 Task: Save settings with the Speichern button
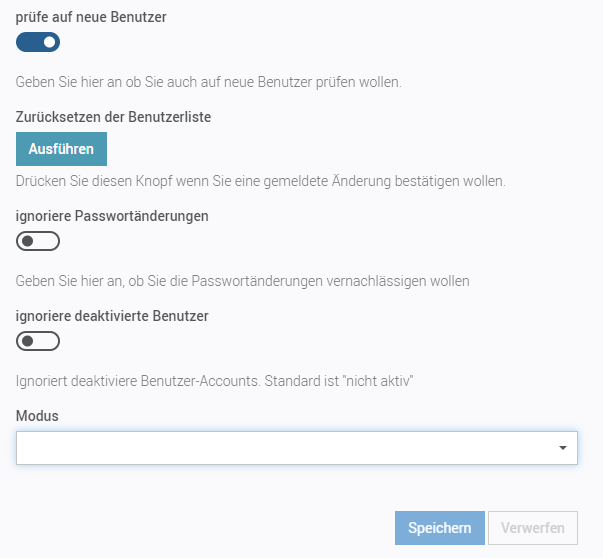coord(440,528)
